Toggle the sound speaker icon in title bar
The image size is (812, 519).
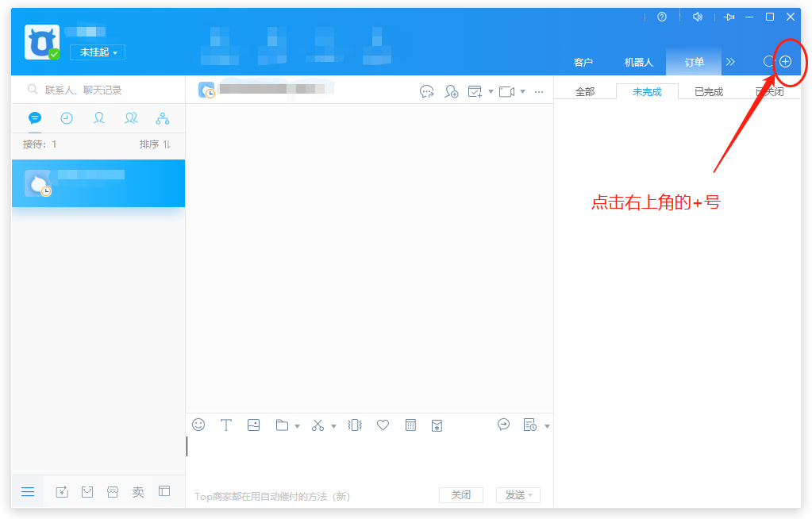coord(698,17)
